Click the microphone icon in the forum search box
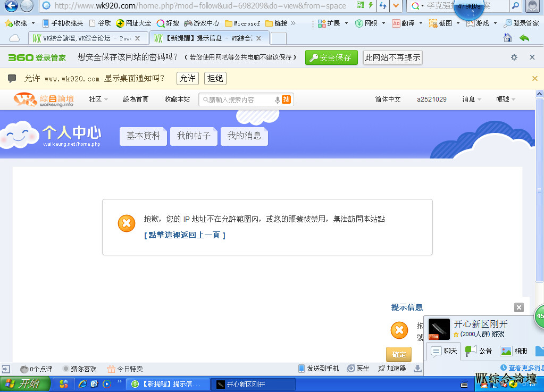This screenshot has width=544, height=392. [x=277, y=100]
